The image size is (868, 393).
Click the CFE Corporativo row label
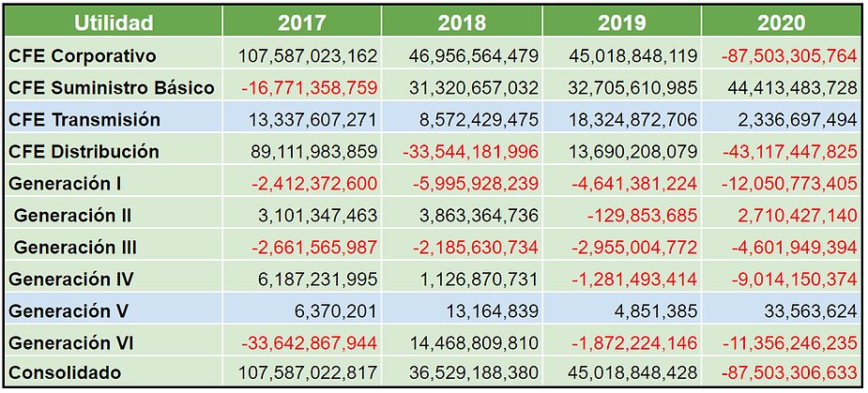point(83,56)
